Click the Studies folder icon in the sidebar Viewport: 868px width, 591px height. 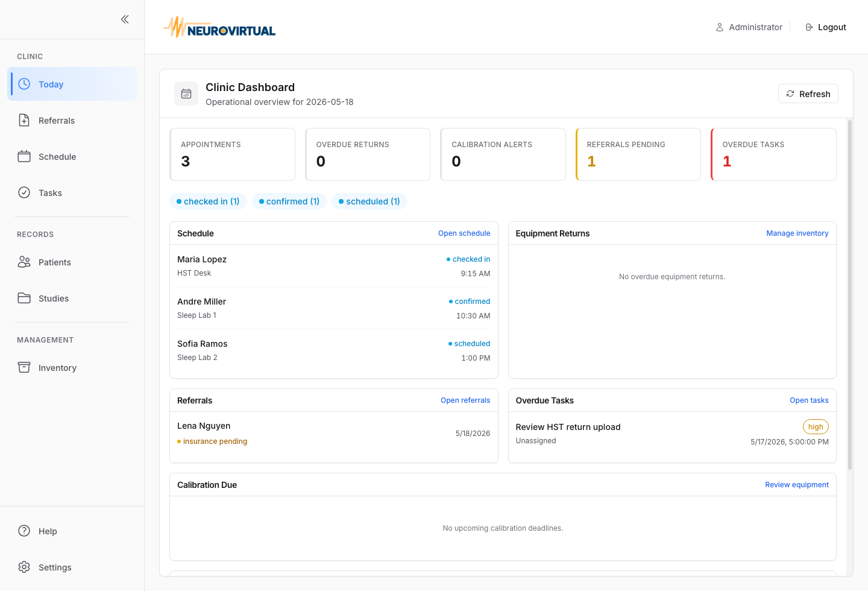tap(24, 298)
